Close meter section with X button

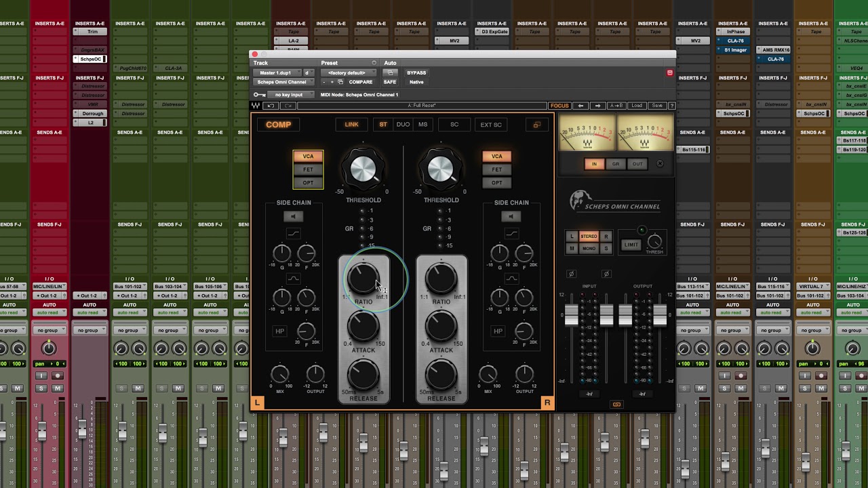[x=660, y=163]
